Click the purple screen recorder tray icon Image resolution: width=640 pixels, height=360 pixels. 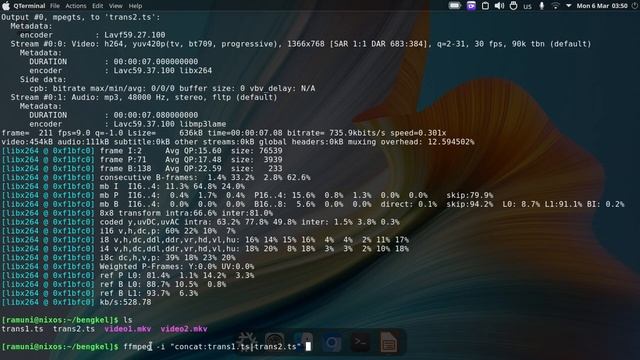click(471, 6)
